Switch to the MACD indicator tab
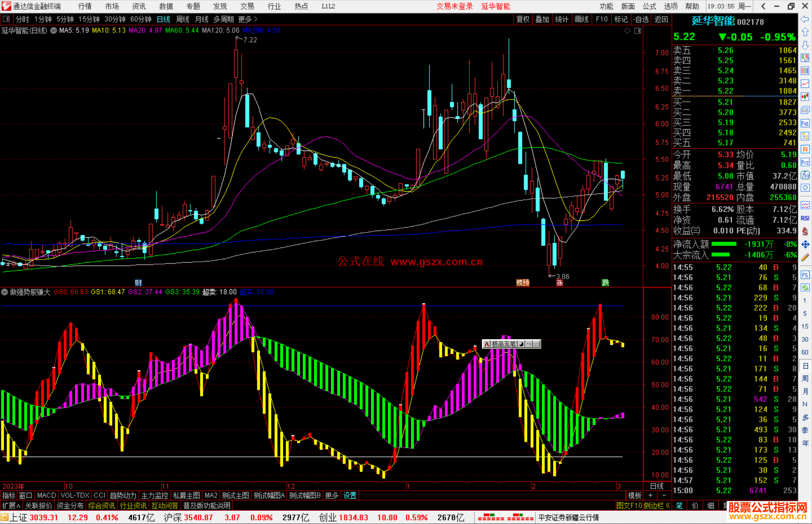The height and width of the screenshot is (524, 812). (x=47, y=495)
